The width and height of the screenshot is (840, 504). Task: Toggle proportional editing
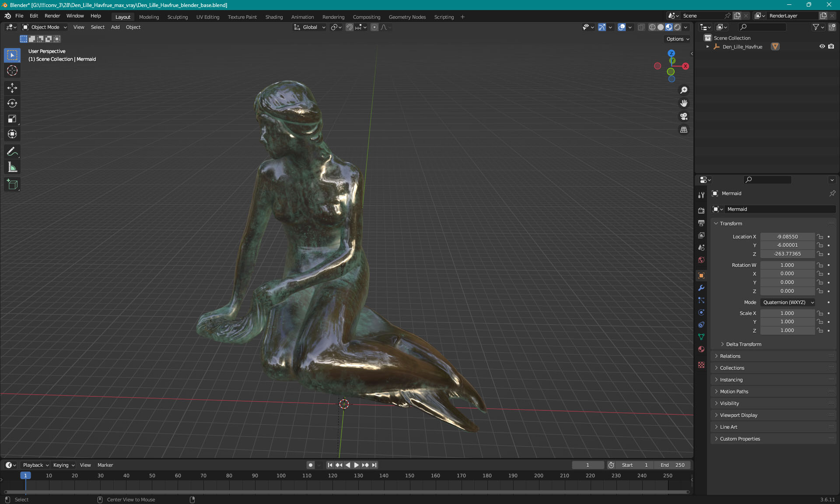(374, 27)
